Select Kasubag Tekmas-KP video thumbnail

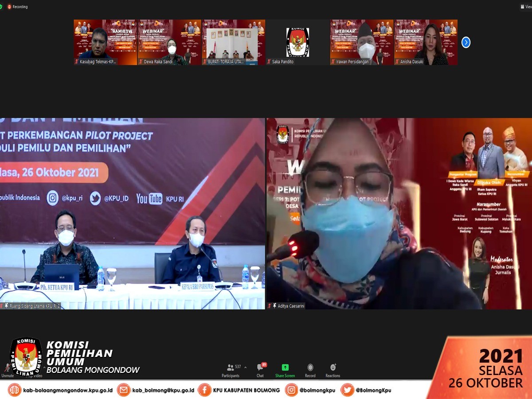click(x=105, y=42)
